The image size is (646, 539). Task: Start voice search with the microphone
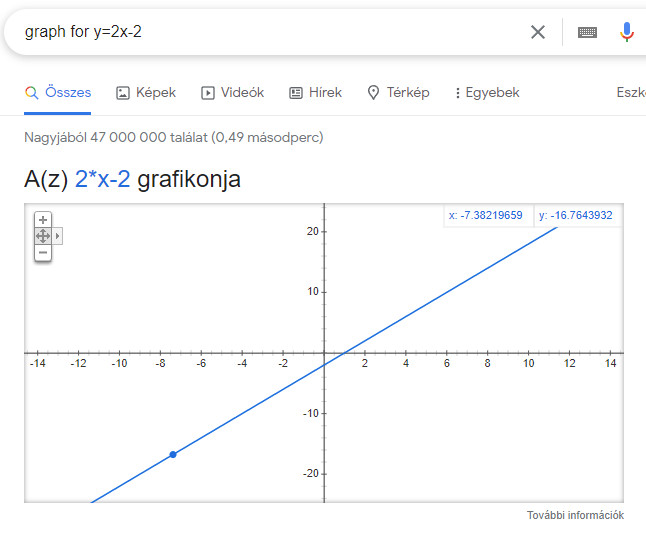[627, 32]
